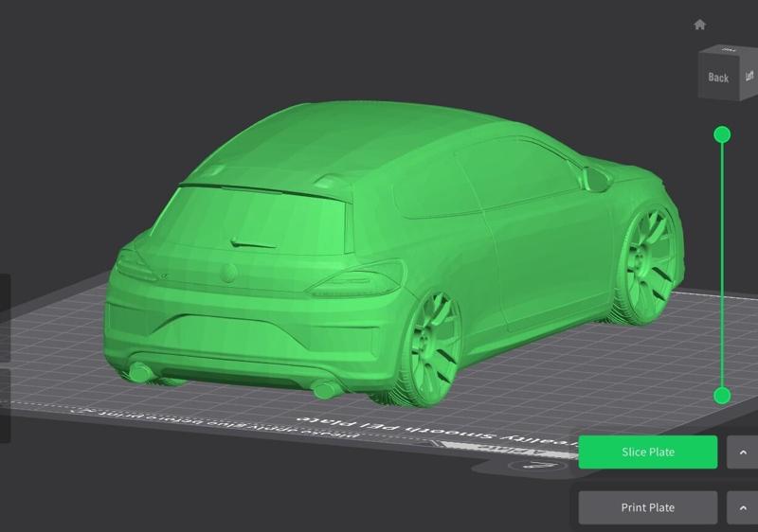
Task: Select the Back face of view cube
Action: click(718, 77)
